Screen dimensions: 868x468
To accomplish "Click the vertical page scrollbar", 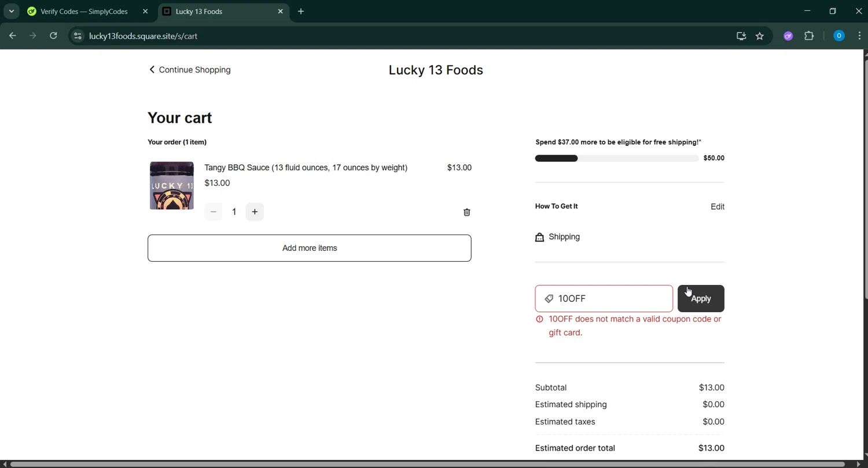I will coord(866,178).
